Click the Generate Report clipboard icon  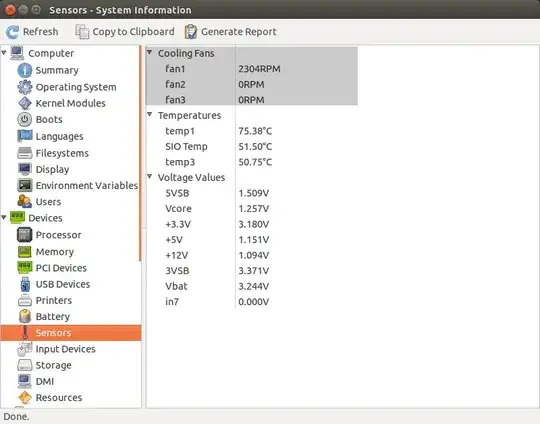tap(191, 32)
